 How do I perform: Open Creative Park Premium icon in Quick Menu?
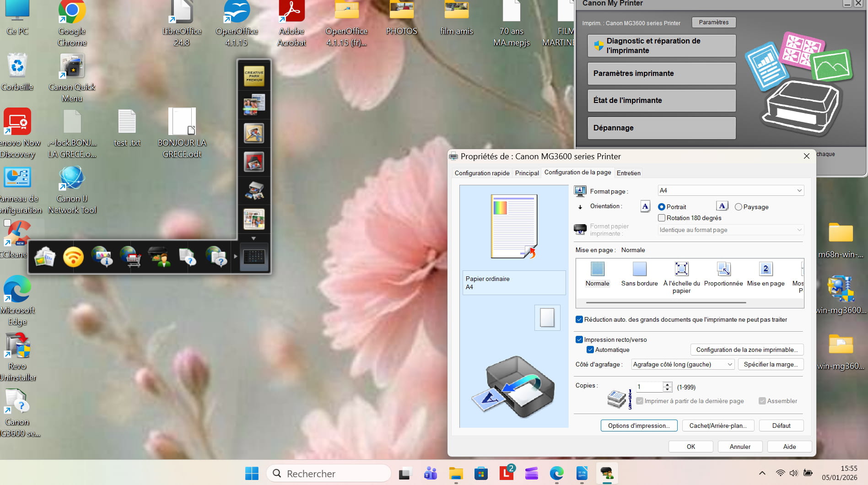(x=254, y=76)
